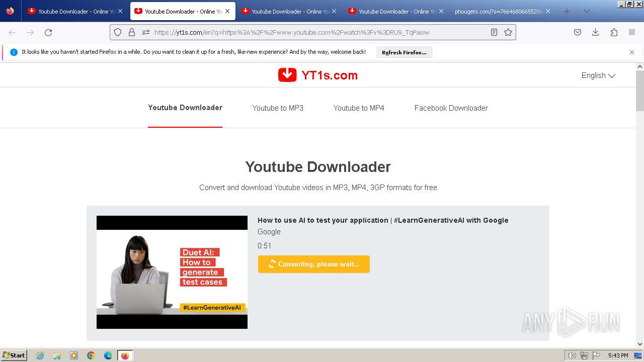The width and height of the screenshot is (644, 362).
Task: Dismiss the Firefox refresh notification bar
Action: [632, 52]
